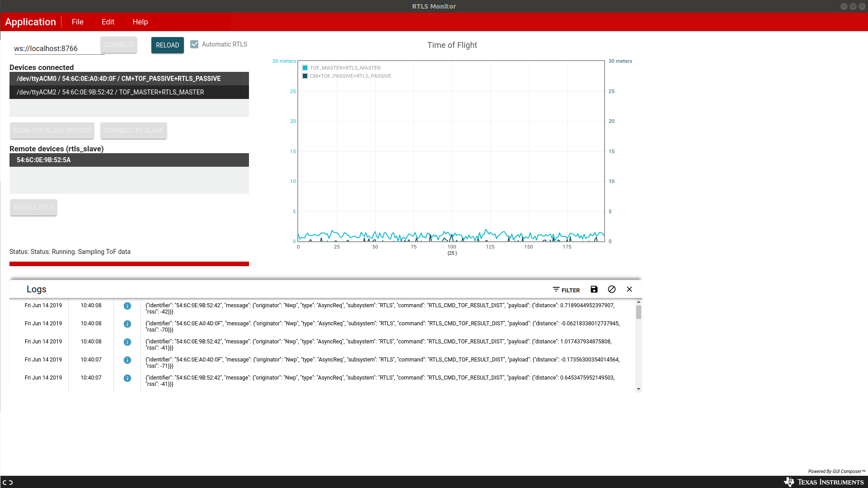868x488 pixels.
Task: Click the info icon on the first log entry
Action: 127,306
